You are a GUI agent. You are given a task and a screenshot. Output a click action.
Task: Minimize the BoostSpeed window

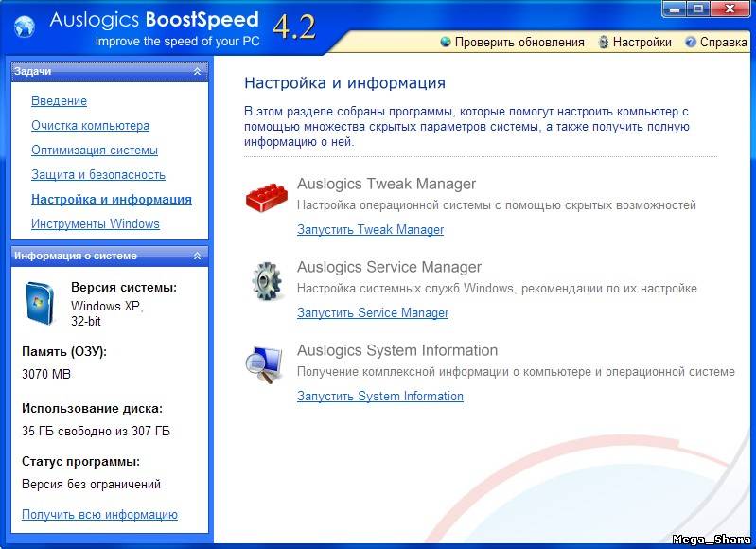(675, 9)
